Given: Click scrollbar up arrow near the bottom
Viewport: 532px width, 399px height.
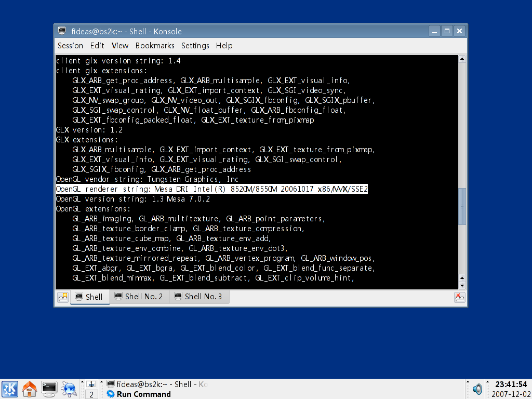Looking at the screenshot, I should [x=462, y=278].
